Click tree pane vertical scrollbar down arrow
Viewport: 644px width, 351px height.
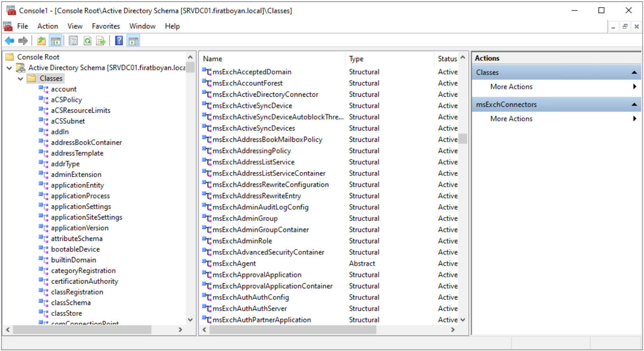pyautogui.click(x=190, y=320)
